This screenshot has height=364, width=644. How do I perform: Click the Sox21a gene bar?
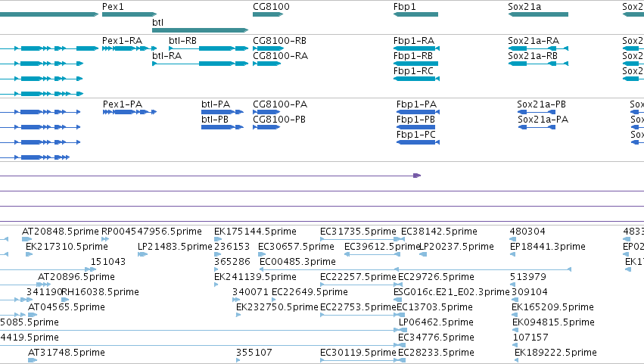(x=538, y=14)
